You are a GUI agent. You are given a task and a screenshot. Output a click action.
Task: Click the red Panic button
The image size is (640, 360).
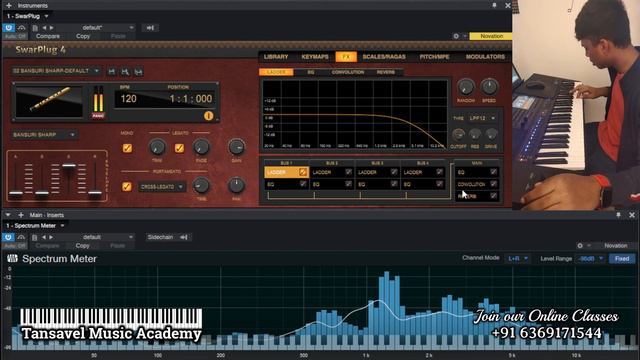pos(98,116)
